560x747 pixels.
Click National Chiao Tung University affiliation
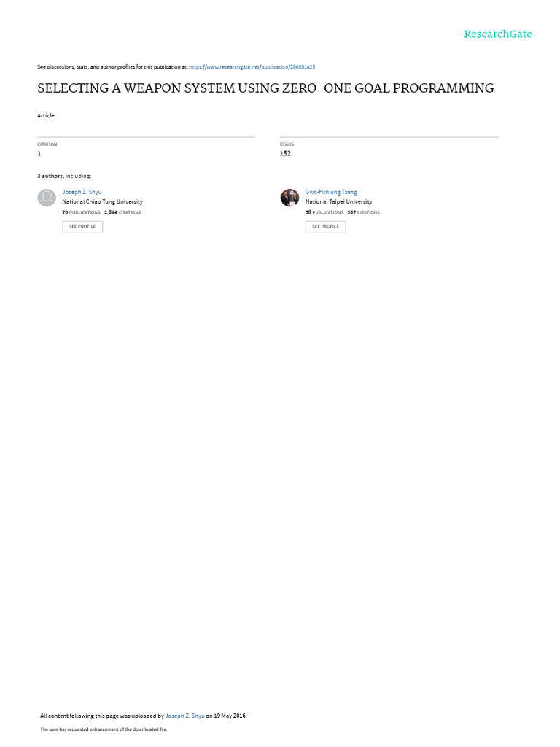[x=102, y=201]
